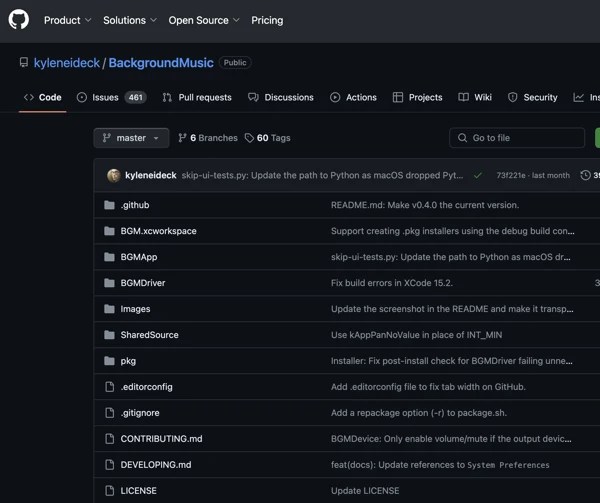600x503 pixels.
Task: Click the Code brackets icon
Action: click(29, 98)
